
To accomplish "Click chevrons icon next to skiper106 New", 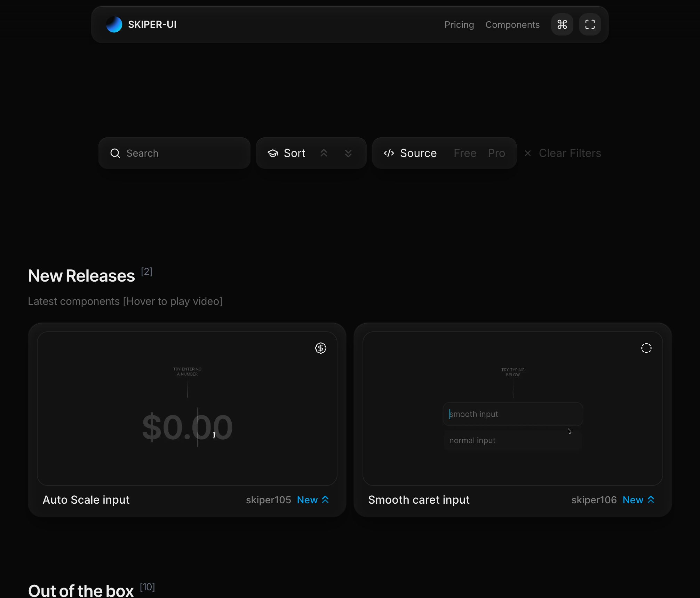I will point(651,500).
